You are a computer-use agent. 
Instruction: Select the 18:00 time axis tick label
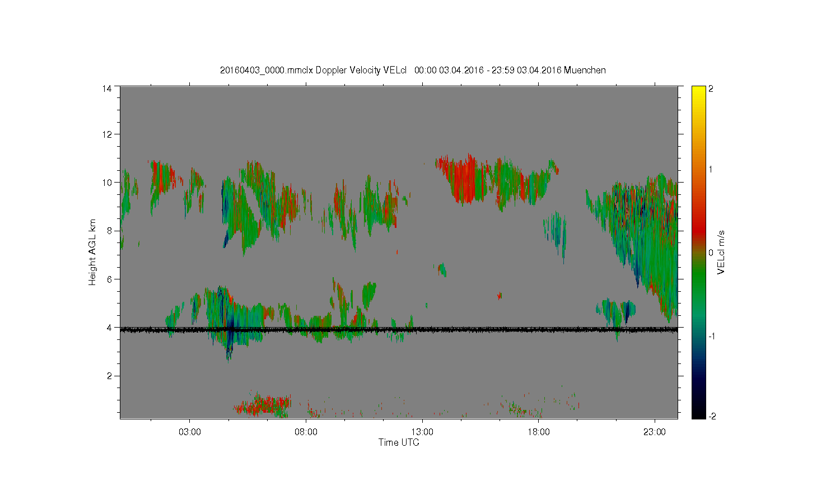(539, 432)
